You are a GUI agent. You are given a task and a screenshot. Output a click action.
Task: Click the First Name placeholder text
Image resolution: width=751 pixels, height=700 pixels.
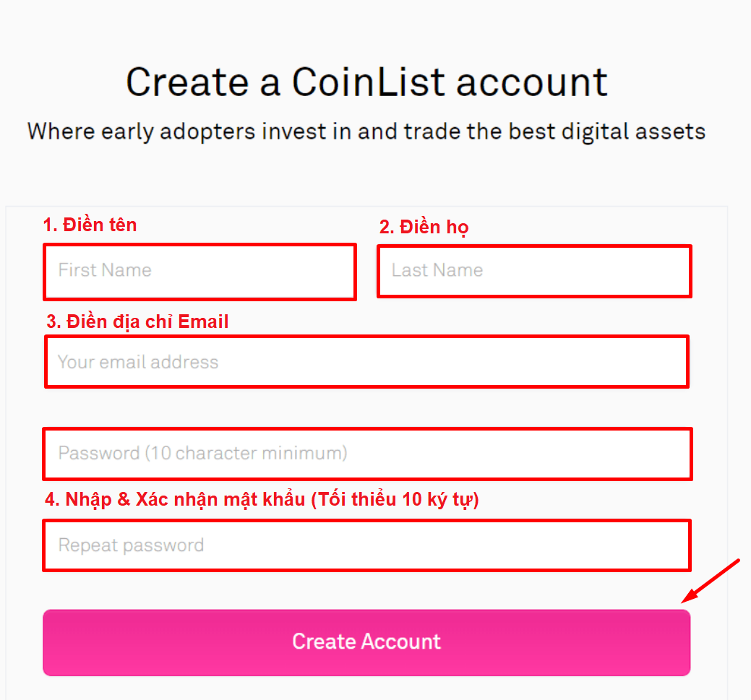pos(103,271)
